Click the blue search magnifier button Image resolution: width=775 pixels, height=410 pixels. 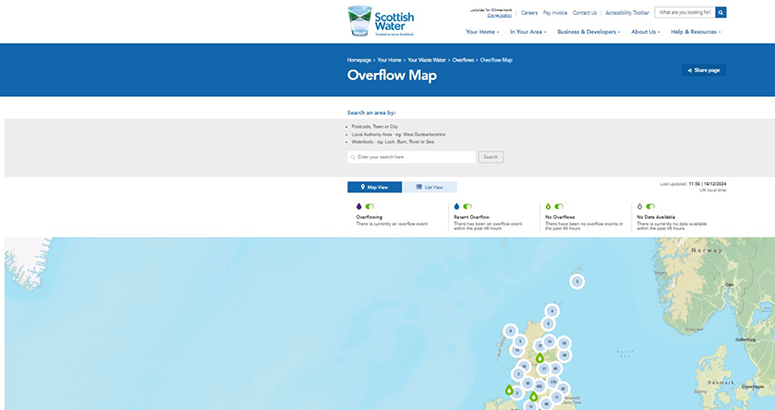tap(720, 12)
